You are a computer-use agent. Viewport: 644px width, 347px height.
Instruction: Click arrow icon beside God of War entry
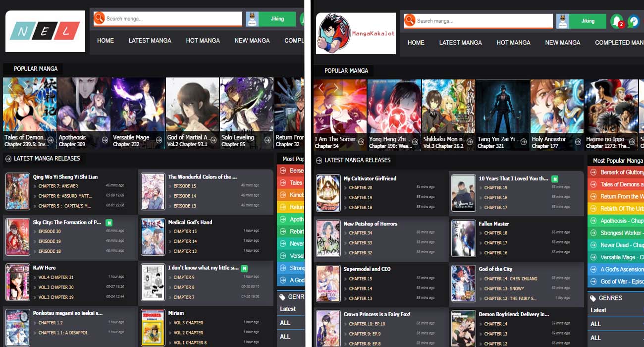[593, 282]
